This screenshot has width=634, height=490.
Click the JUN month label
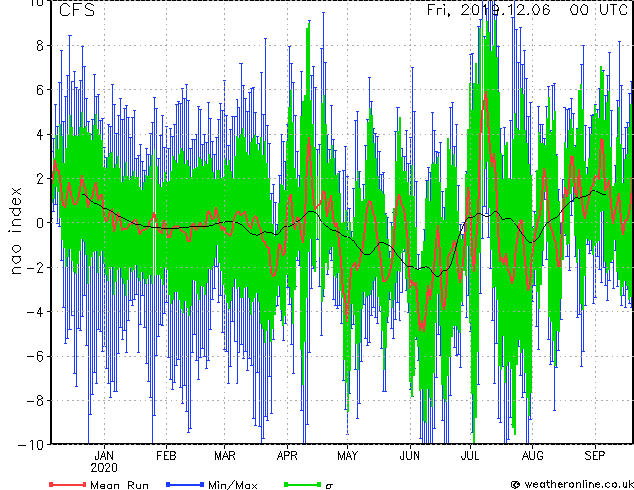(410, 456)
